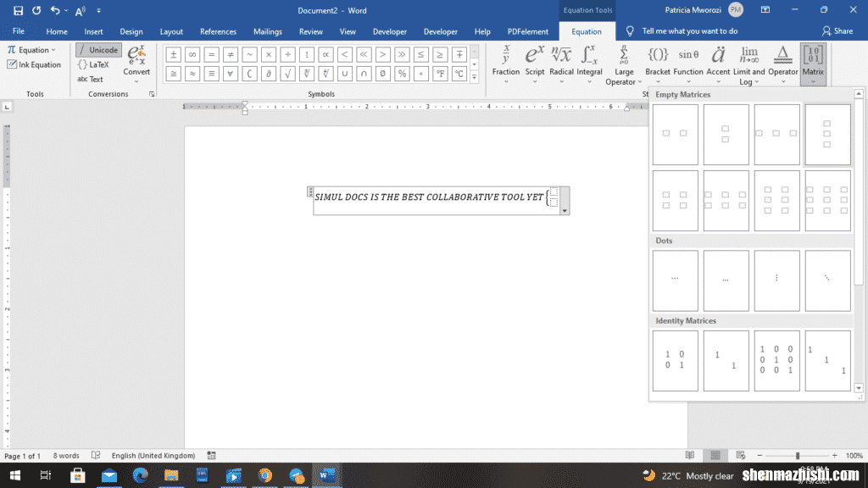Insert the plus-minus symbol

coord(173,54)
